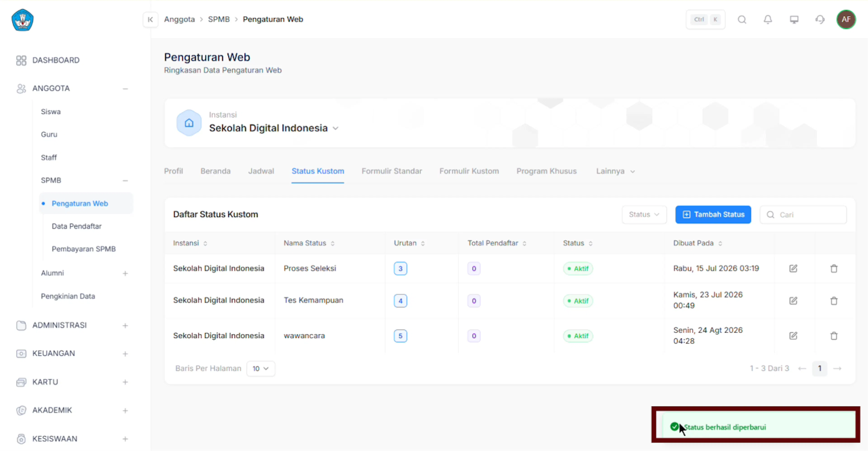Open Data Pendaftar in sidebar
868x451 pixels.
(x=76, y=226)
